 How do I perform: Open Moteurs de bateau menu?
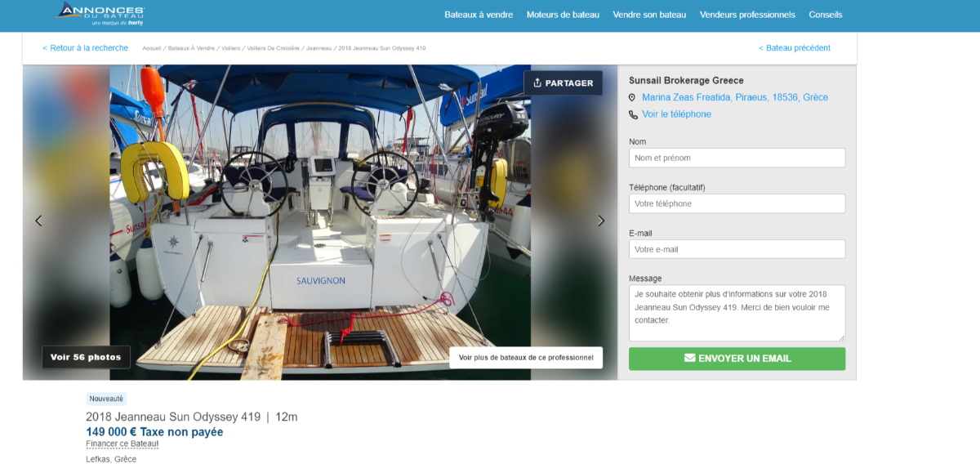tap(563, 15)
